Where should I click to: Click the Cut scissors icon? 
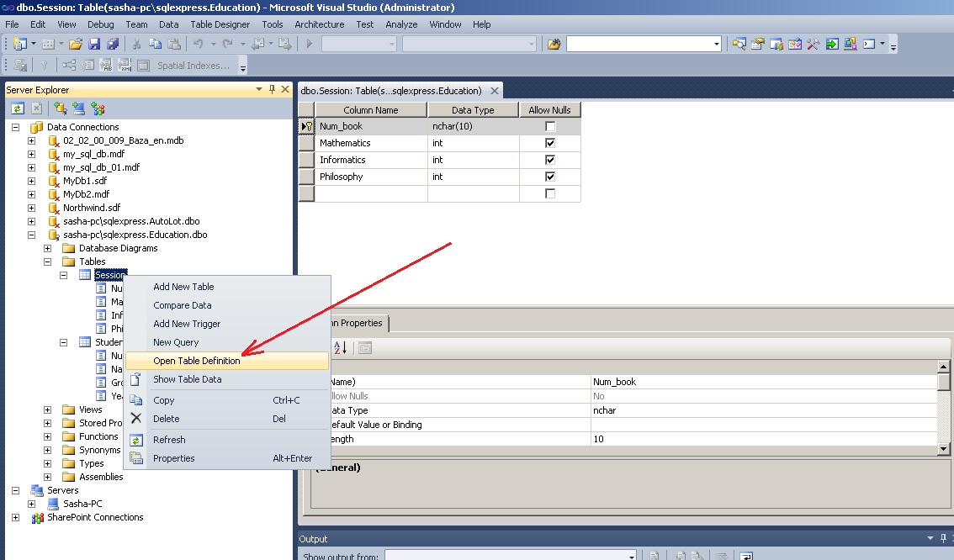click(137, 44)
